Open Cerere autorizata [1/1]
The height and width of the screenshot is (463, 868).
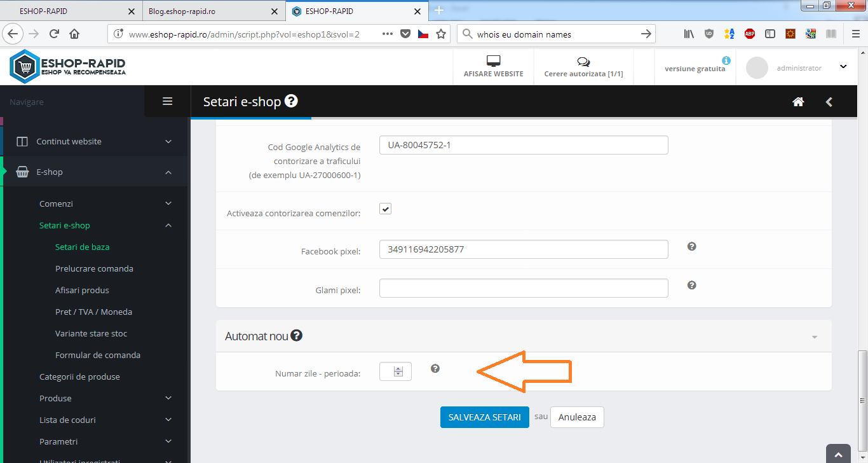(583, 67)
